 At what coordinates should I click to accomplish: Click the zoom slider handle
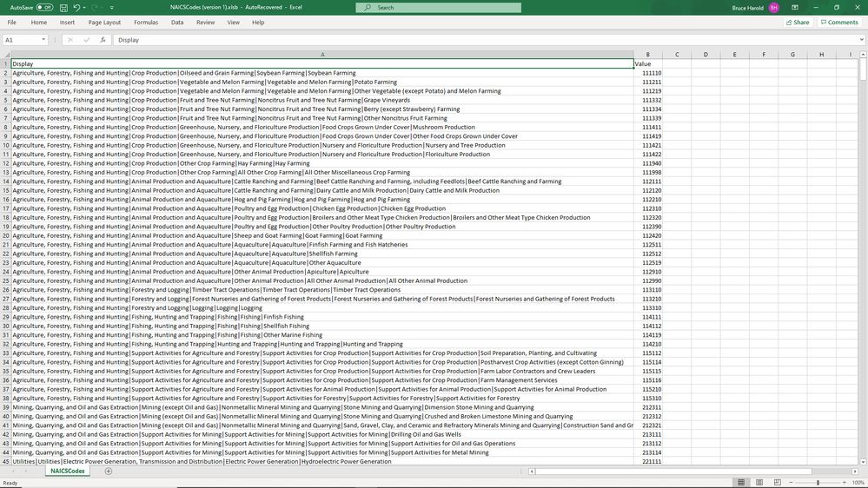click(x=818, y=483)
